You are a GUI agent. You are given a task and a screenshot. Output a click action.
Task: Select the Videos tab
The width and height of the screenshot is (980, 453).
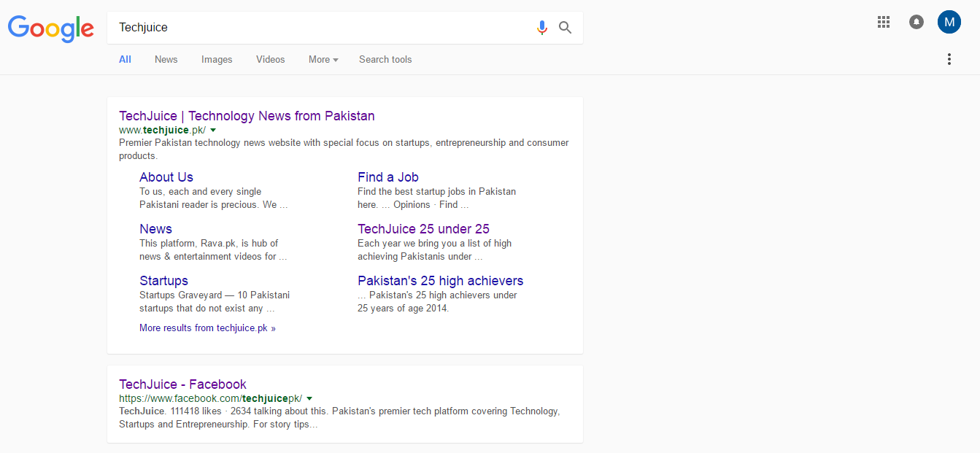pos(270,59)
